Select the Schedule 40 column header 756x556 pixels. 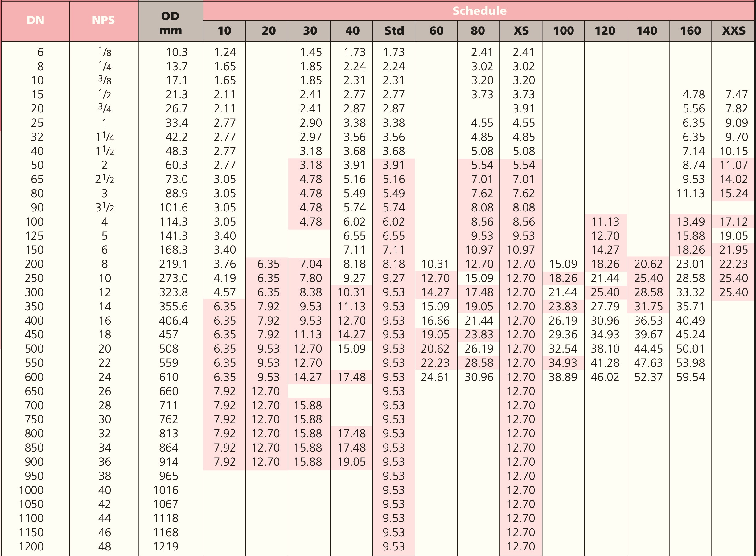[352, 31]
